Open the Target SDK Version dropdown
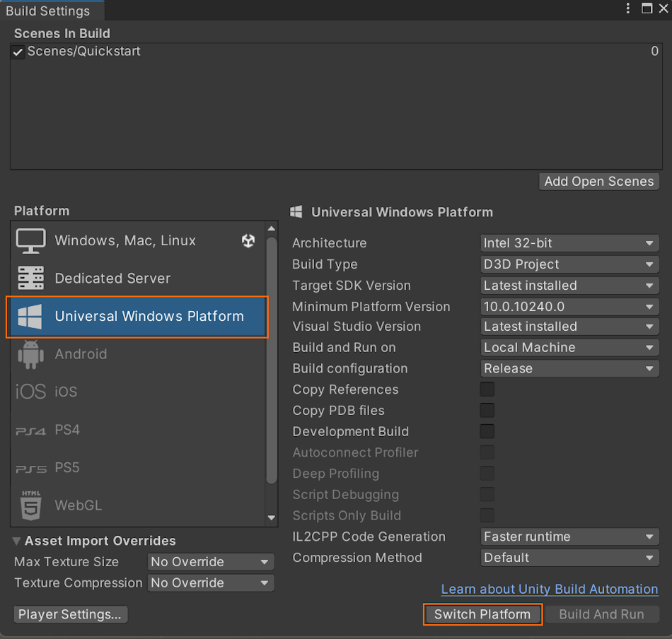Screen dimensions: 672x639 point(569,286)
